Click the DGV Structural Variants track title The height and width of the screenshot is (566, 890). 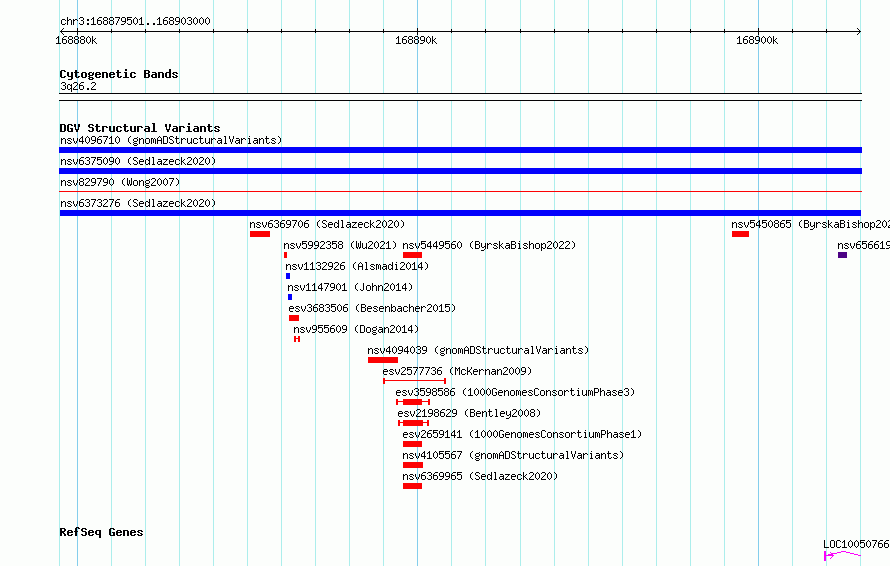coord(140,128)
